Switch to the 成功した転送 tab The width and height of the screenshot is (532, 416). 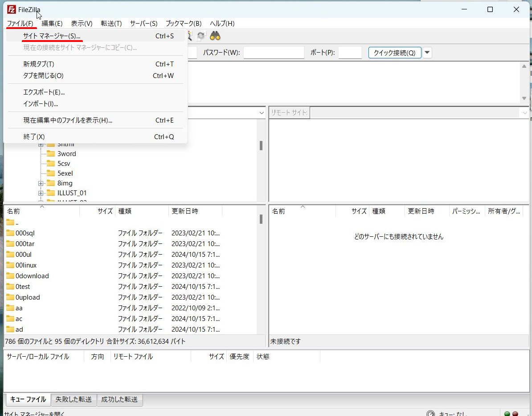120,400
